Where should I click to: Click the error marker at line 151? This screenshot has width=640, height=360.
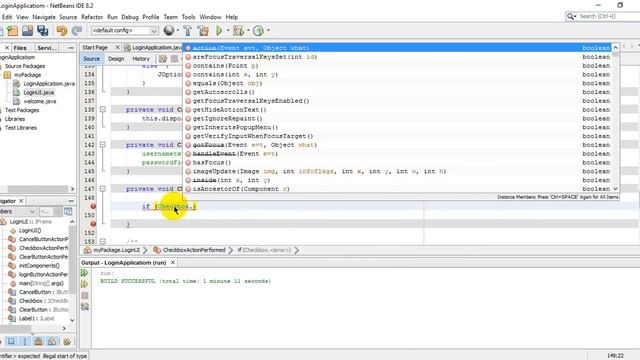pos(93,224)
